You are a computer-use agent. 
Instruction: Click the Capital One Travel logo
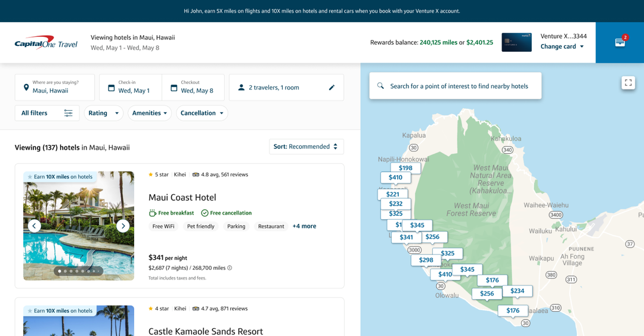pyautogui.click(x=46, y=43)
